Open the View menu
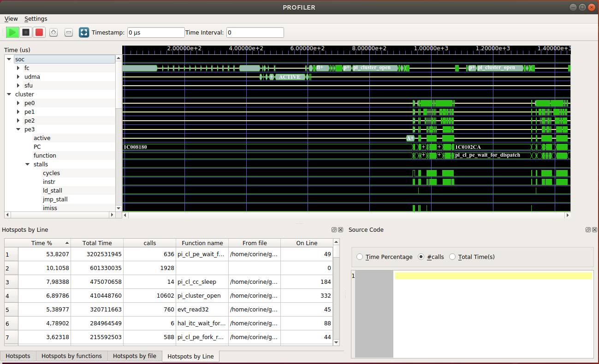Screen dimensions: 599x364 coord(11,19)
